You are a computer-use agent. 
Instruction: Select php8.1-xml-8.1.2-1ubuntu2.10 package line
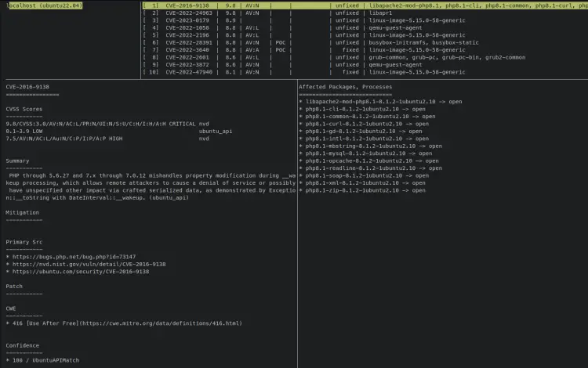tap(362, 183)
